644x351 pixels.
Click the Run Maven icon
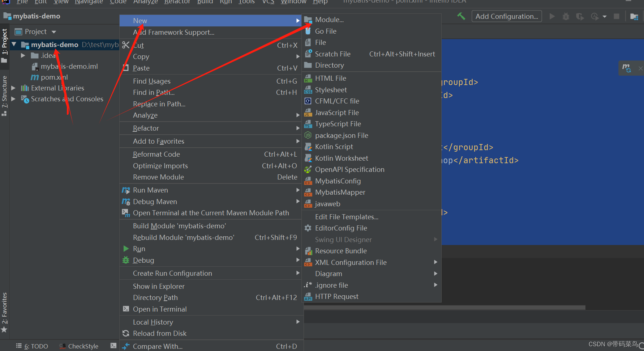click(126, 190)
